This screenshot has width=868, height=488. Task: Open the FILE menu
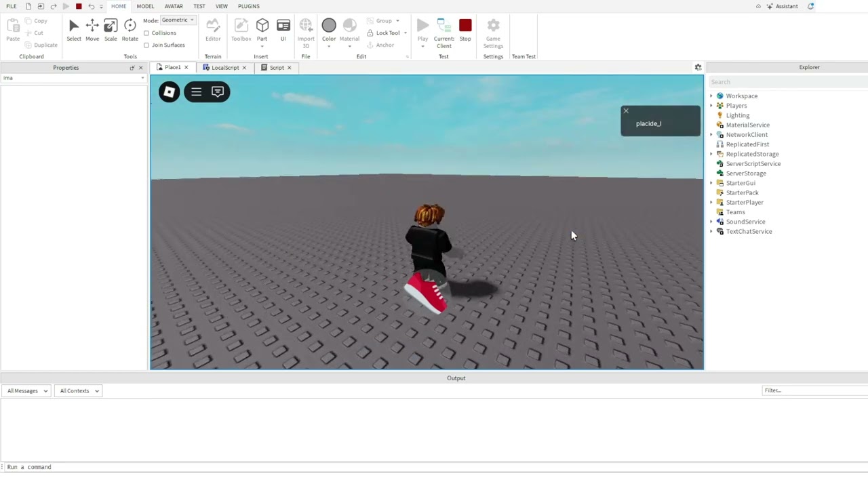click(x=12, y=6)
